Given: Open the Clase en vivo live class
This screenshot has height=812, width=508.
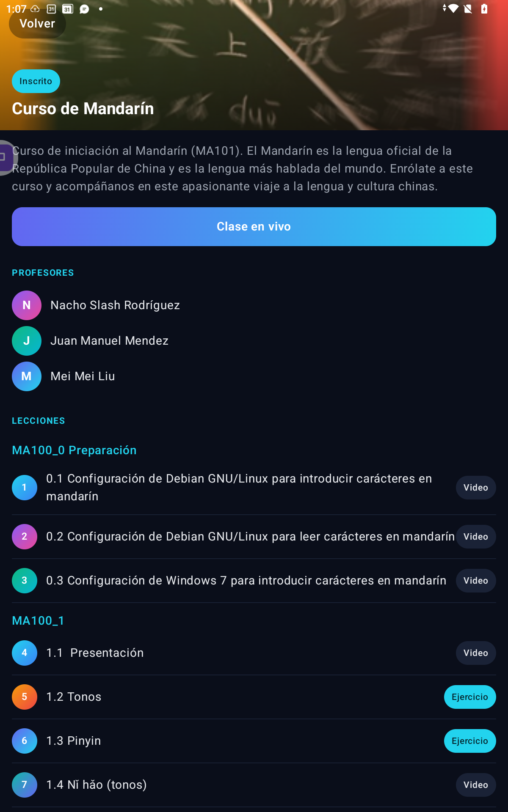Looking at the screenshot, I should [254, 227].
